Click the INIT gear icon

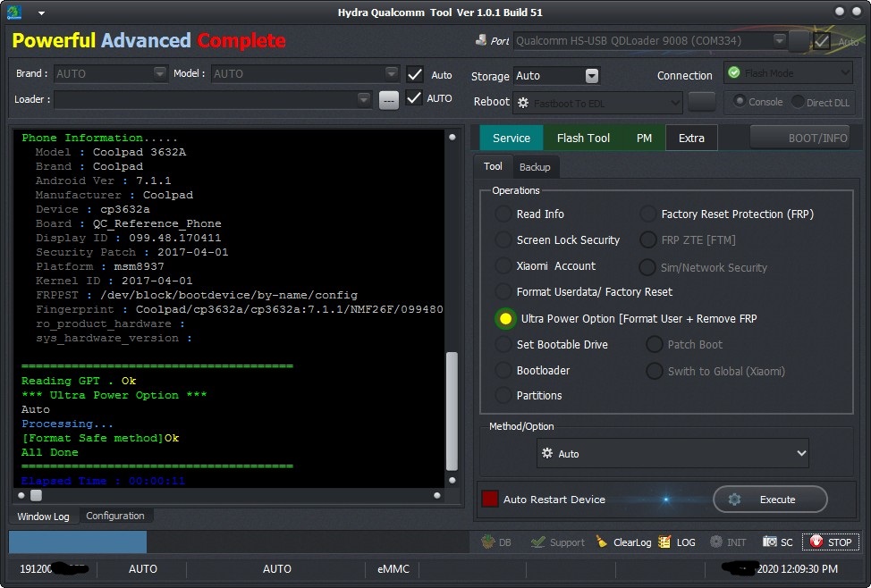click(x=716, y=542)
